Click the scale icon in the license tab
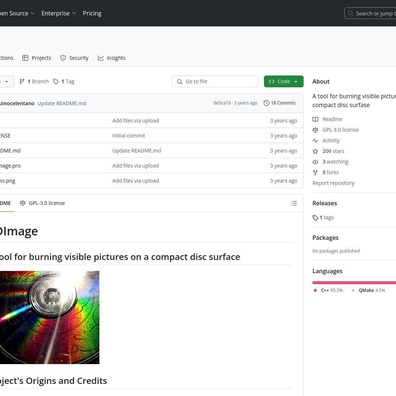396x396 pixels. (x=23, y=203)
